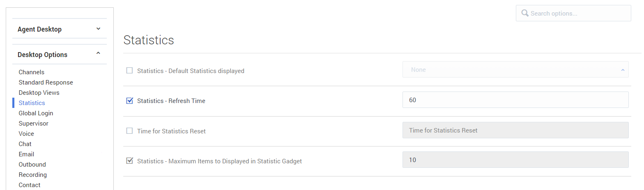Image resolution: width=644 pixels, height=190 pixels.
Task: Select Supervisor in the sidebar
Action: (x=33, y=124)
